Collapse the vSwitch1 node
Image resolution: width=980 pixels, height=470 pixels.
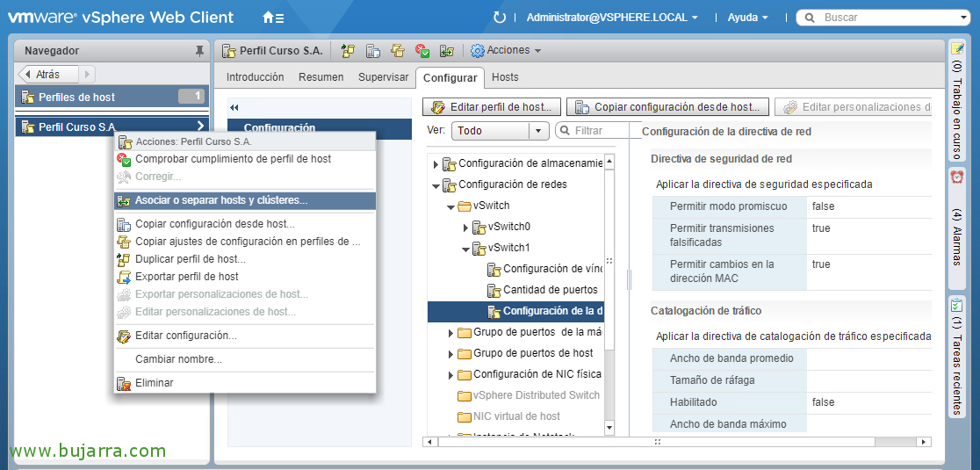pyautogui.click(x=465, y=249)
